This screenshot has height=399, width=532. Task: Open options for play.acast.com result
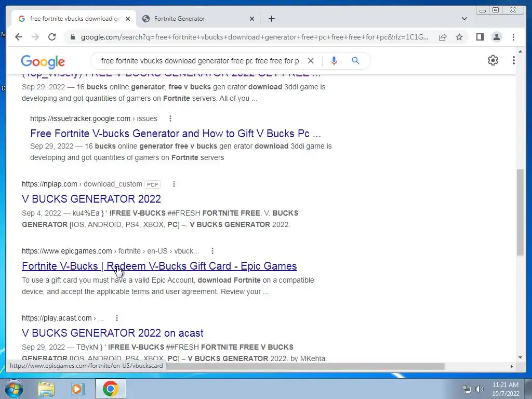(117, 318)
